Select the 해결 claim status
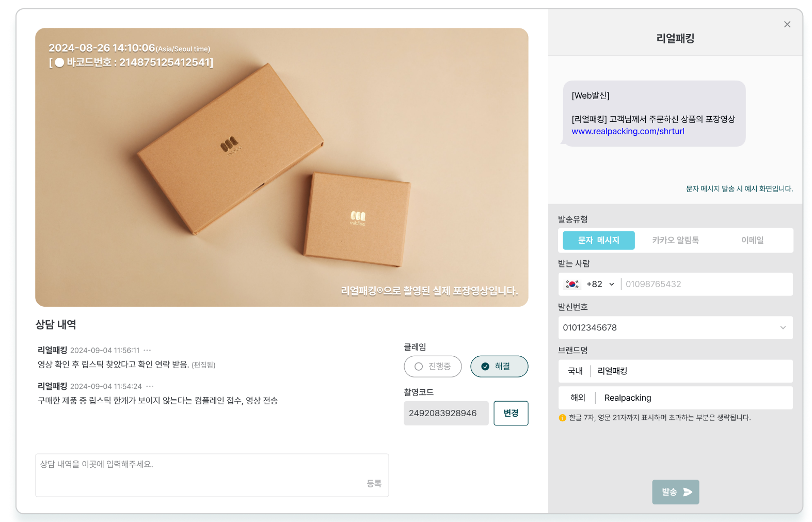The height and width of the screenshot is (522, 812). [x=499, y=367]
